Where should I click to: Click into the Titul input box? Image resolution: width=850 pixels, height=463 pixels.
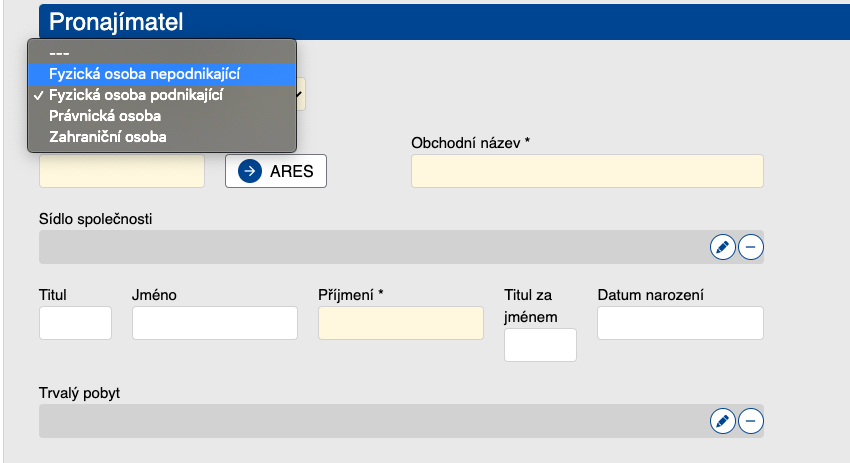75,323
